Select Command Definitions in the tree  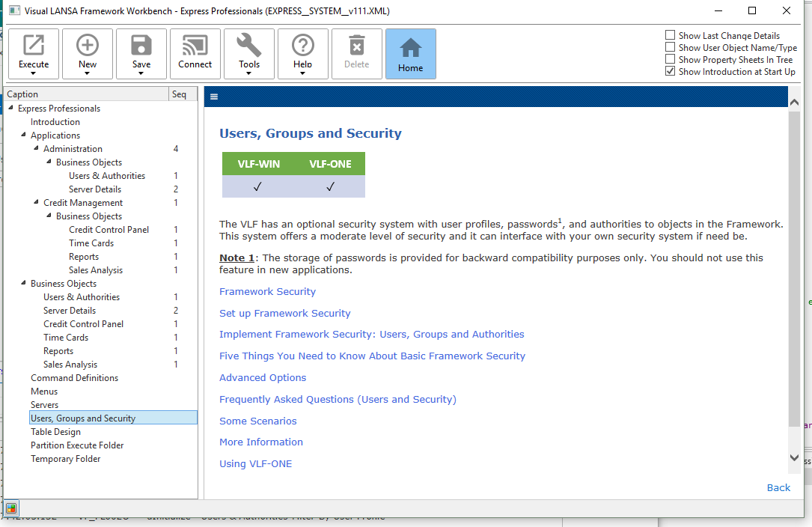(x=74, y=378)
